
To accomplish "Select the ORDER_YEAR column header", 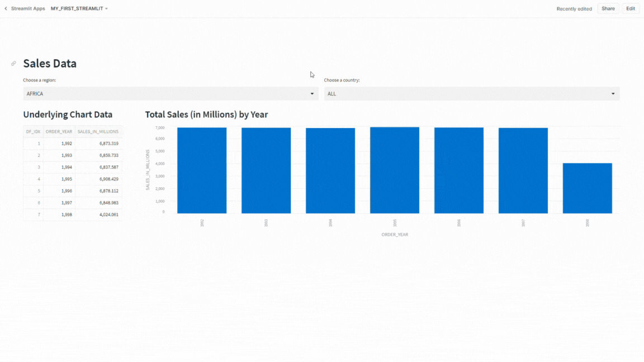I will click(59, 132).
